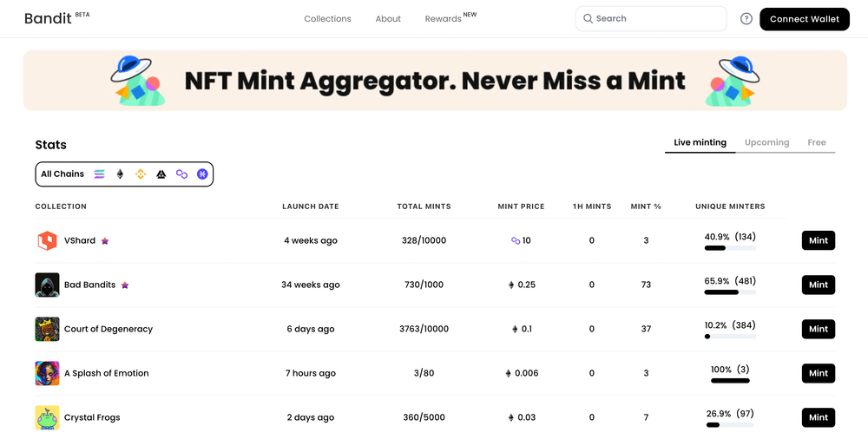Open Crystal Frogs collection name

92,418
